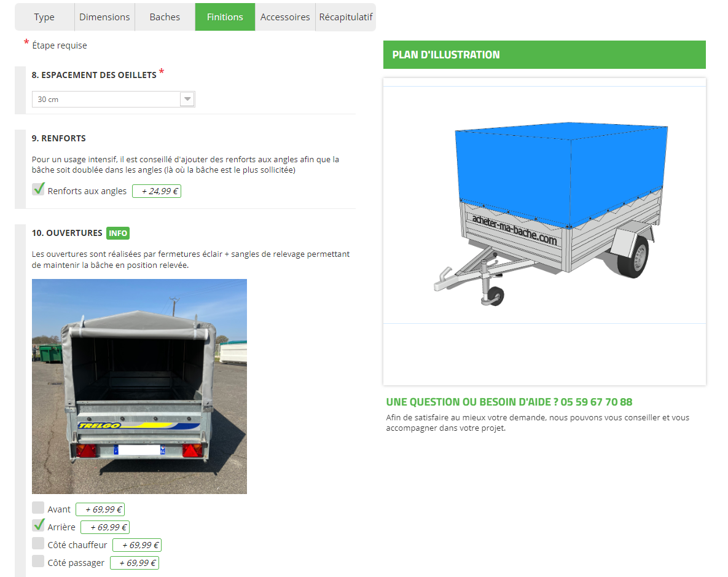Viewport: 728px width, 577px height.
Task: Uncheck the Renforts aux angles checkbox
Action: 39,189
